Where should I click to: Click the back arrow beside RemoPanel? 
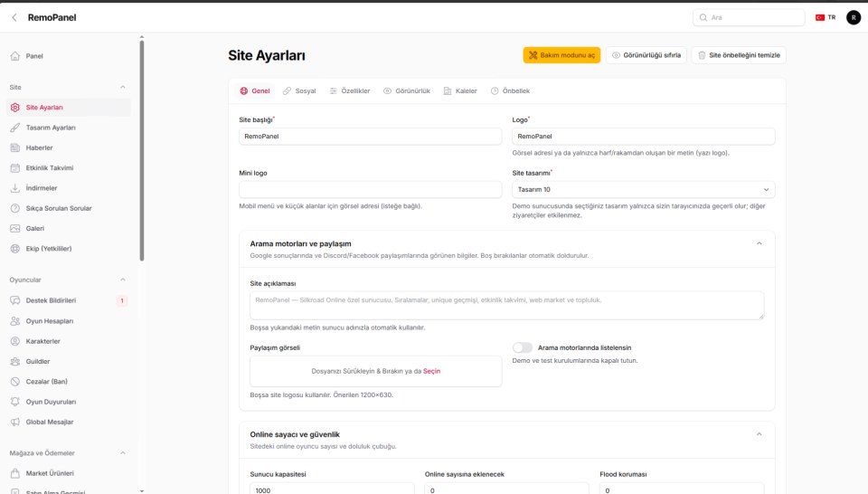14,18
